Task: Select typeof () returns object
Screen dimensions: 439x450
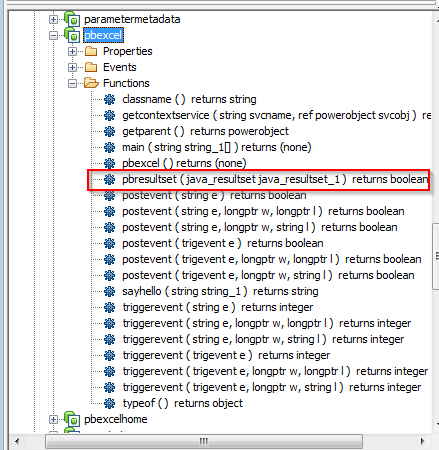Action: click(x=183, y=403)
